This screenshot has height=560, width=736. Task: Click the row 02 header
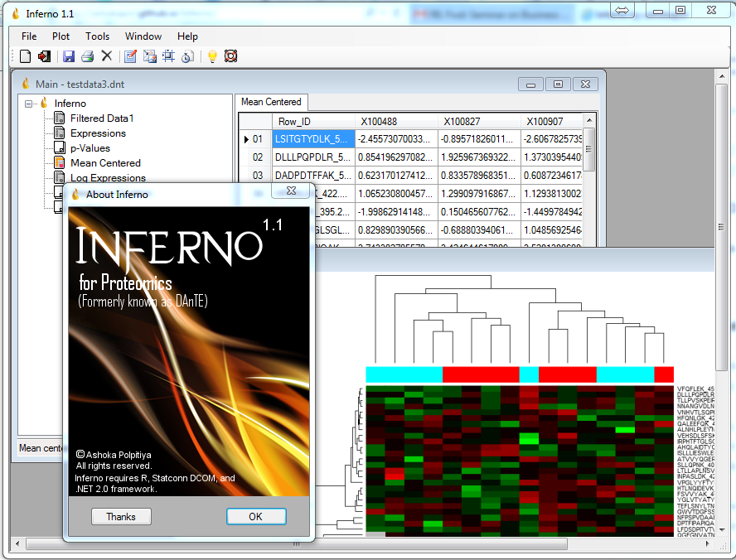point(256,157)
